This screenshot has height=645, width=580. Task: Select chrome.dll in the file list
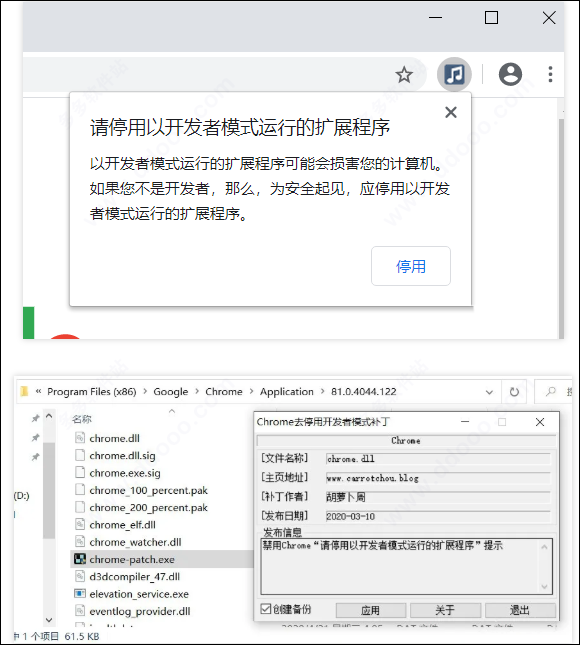coord(114,439)
